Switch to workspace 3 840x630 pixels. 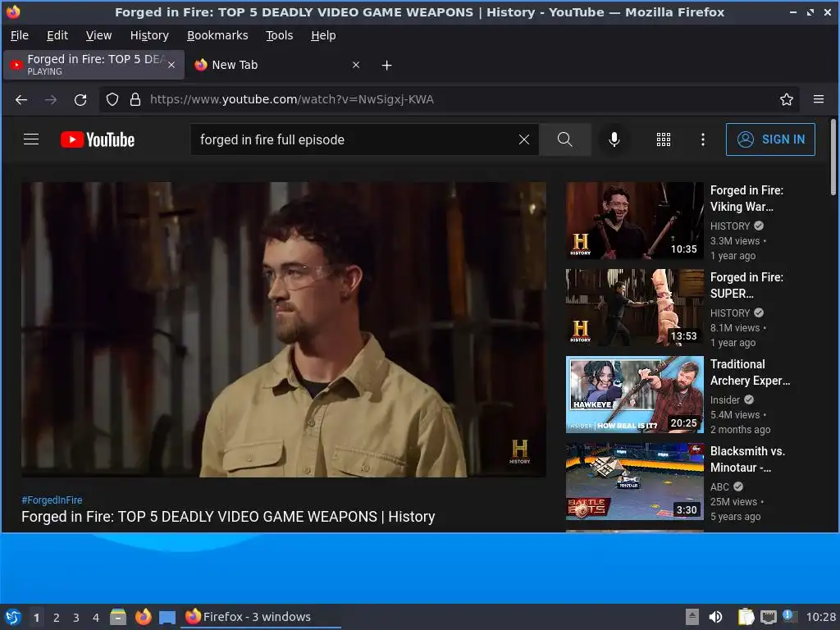click(76, 618)
